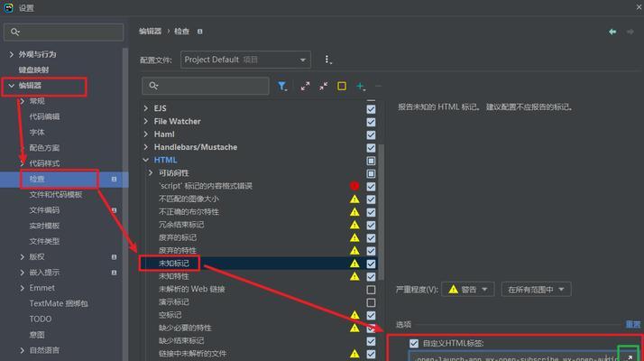This screenshot has width=644, height=361.
Task: Click the red error icon on 'script' row
Action: pos(354,186)
